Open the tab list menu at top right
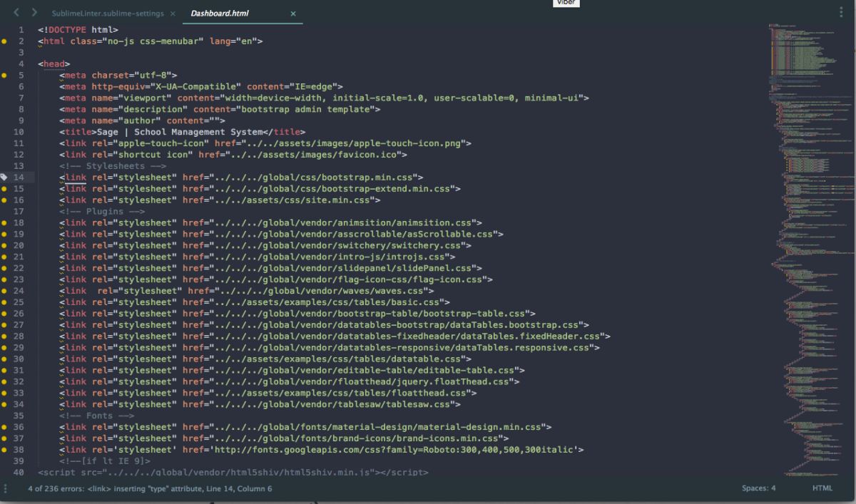Screen dimensions: 856x504 842,12
